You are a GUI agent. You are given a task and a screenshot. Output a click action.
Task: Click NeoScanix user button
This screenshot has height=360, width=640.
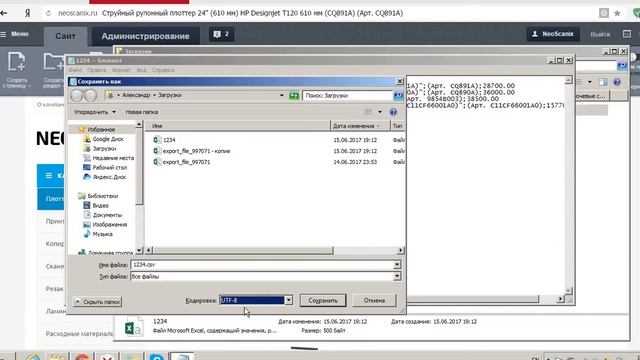[x=553, y=34]
